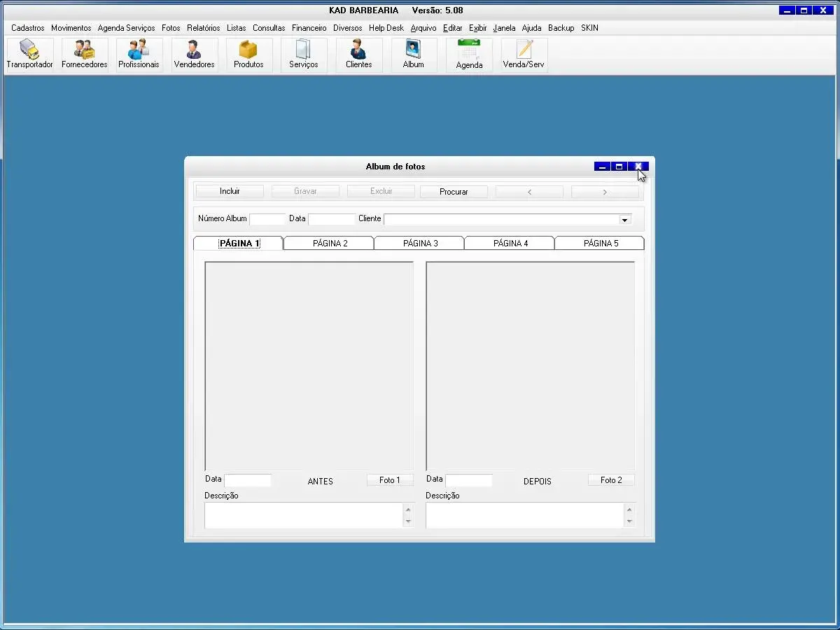Switch to the PÁGINA 3 tab
This screenshot has height=630, width=840.
click(x=420, y=244)
